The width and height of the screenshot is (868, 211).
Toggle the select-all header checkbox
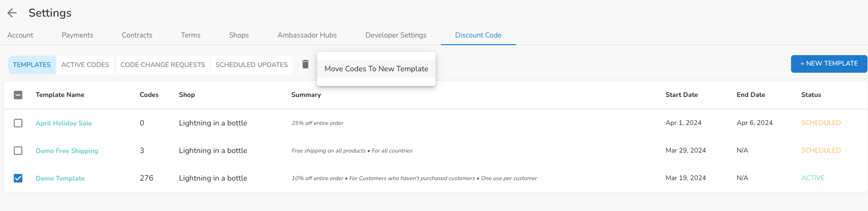(18, 95)
